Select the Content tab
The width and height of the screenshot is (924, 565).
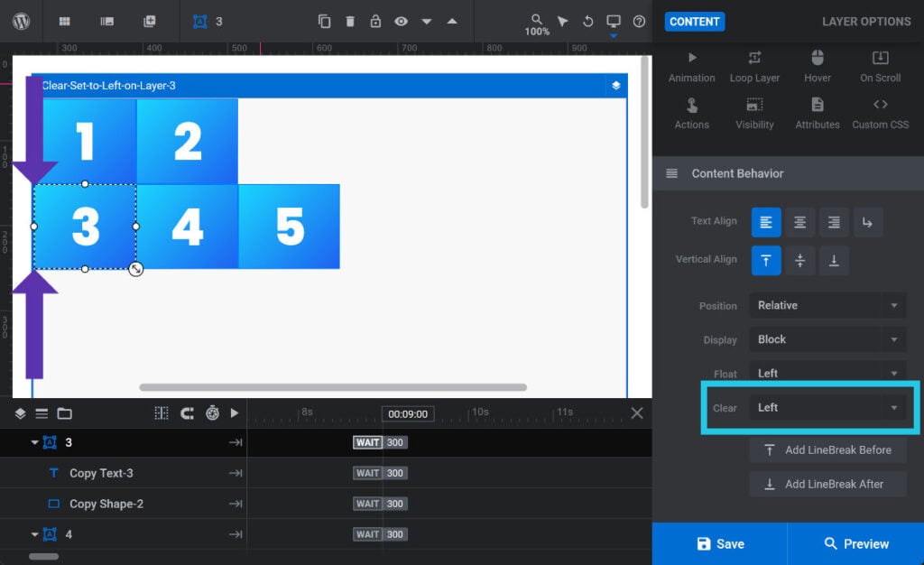click(x=695, y=22)
